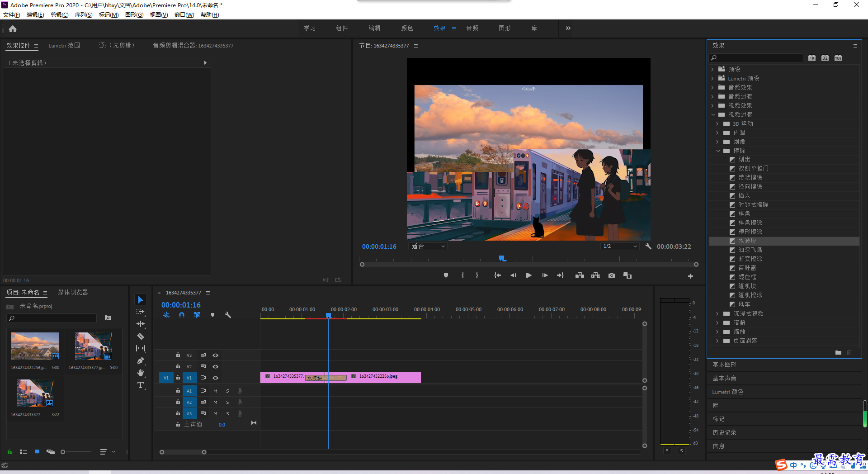Viewport: 868px width, 474px height.
Task: Open the Lumetri 颜色 panel
Action: pos(728,392)
